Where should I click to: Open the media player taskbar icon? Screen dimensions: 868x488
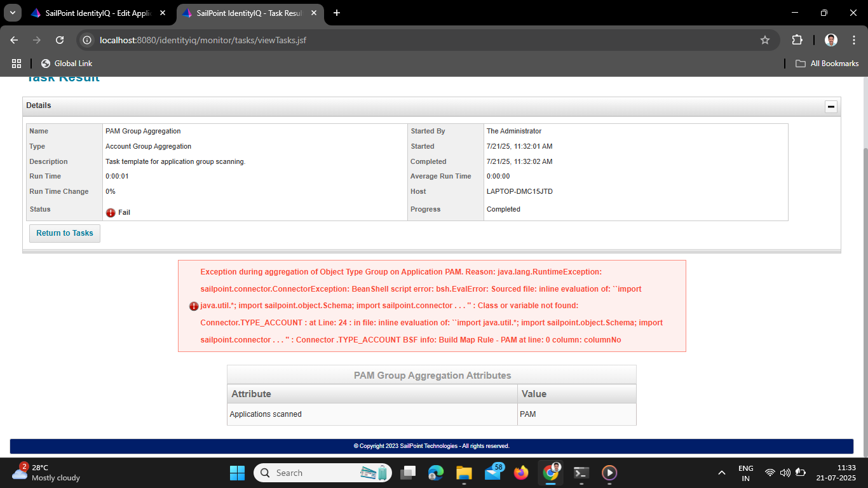(609, 473)
